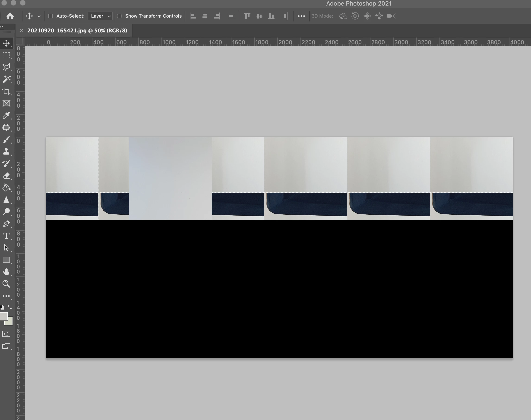531x420 pixels.
Task: Toggle Quick Mask mode icon
Action: click(x=6, y=334)
